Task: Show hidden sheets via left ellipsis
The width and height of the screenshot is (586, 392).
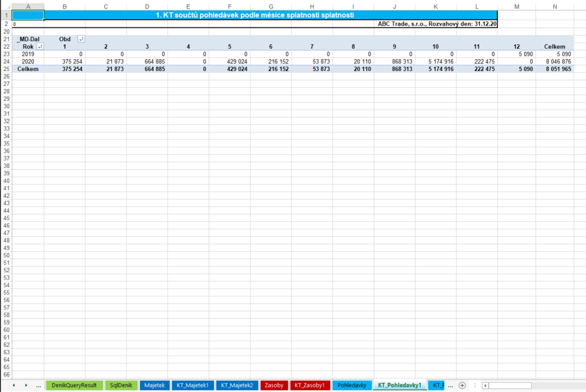Action: click(38, 385)
